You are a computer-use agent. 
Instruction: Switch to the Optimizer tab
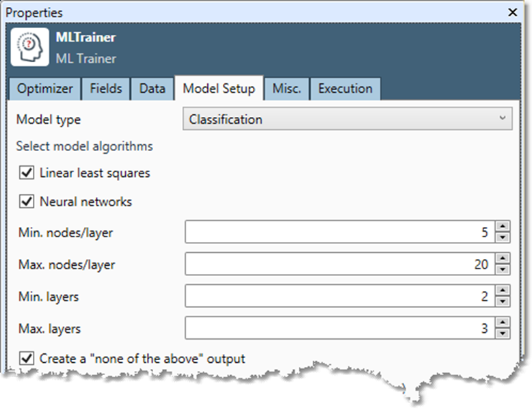tap(45, 89)
